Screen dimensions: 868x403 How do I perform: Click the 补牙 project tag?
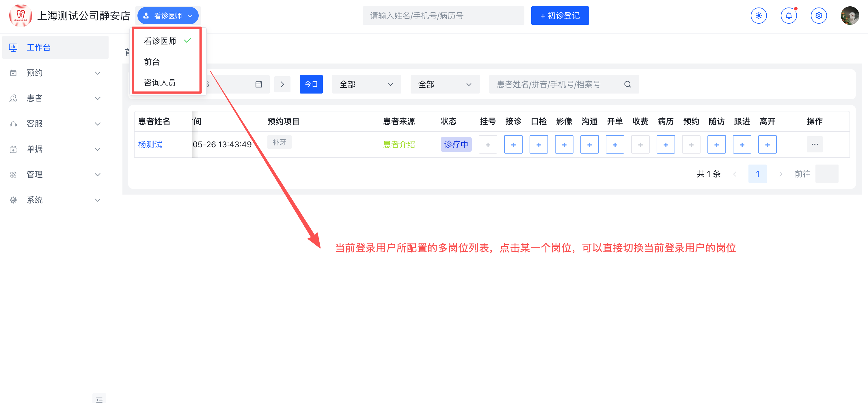pyautogui.click(x=279, y=142)
